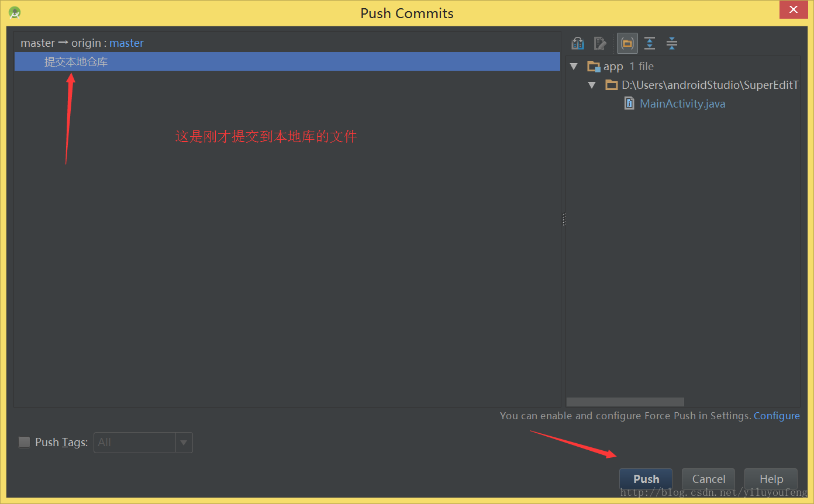Viewport: 814px width, 504px height.
Task: Open Configure link for Force Push
Action: (777, 416)
